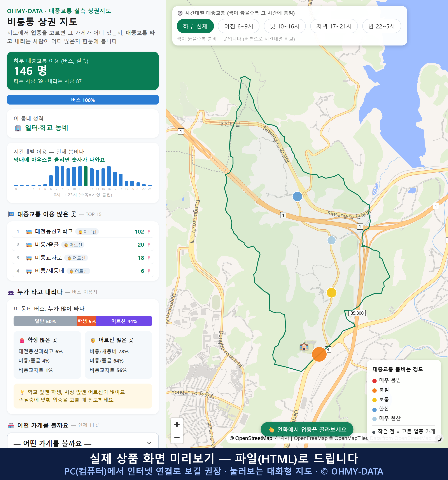This screenshot has width=448, height=480.
Task: Click the blue 한산 legend dot
Action: coord(374,410)
